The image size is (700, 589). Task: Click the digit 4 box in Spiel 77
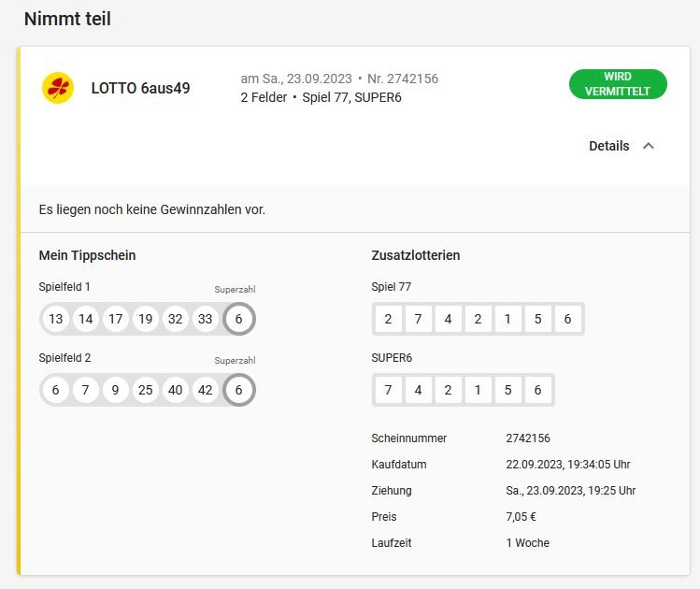tap(449, 319)
